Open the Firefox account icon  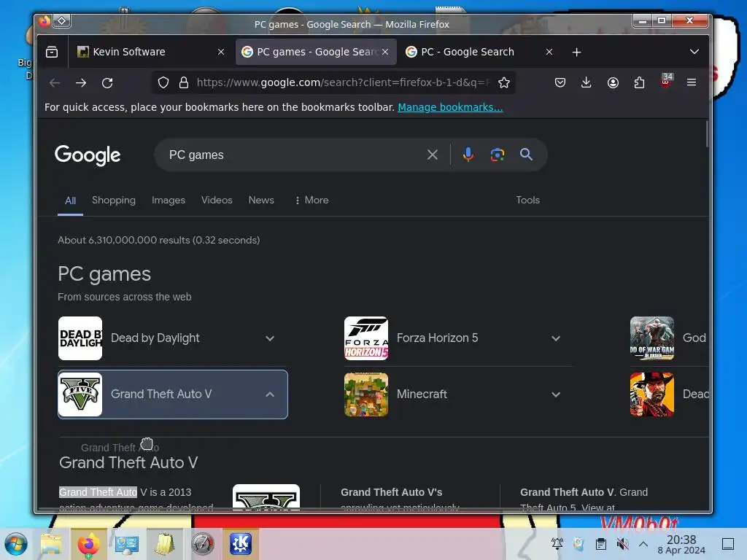pyautogui.click(x=613, y=83)
